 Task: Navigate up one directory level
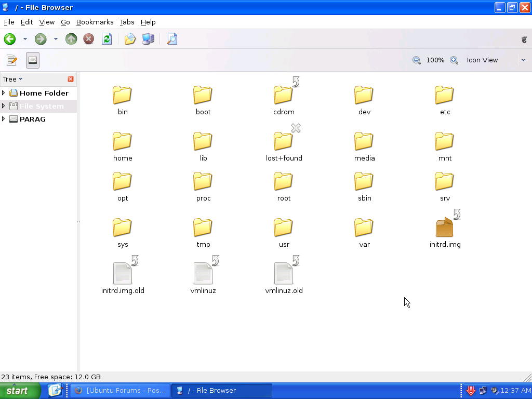(71, 39)
